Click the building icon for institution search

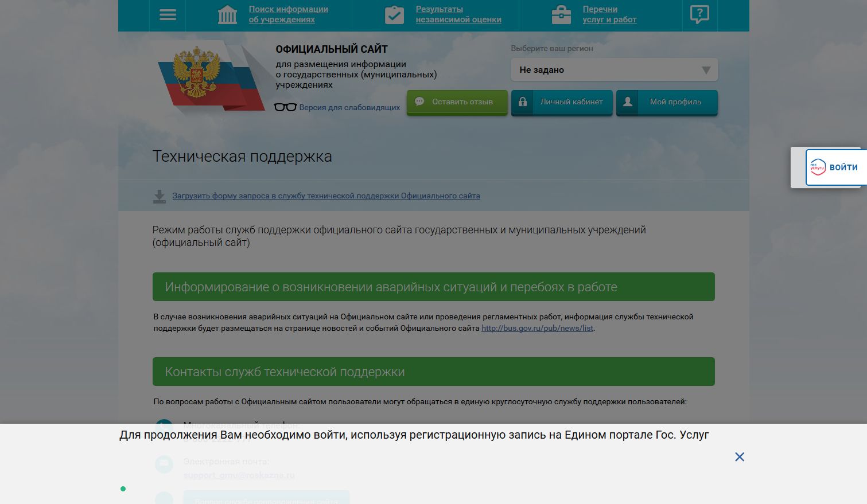click(x=227, y=15)
